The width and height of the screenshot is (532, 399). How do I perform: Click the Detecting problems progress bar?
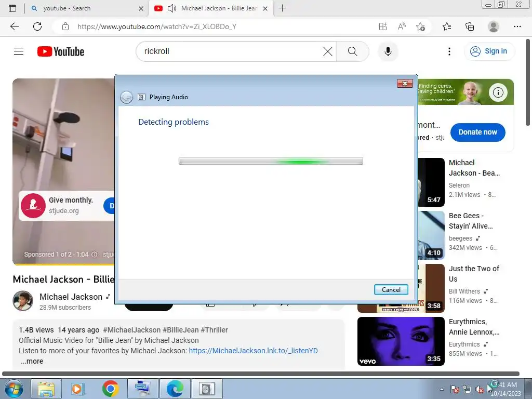point(271,161)
